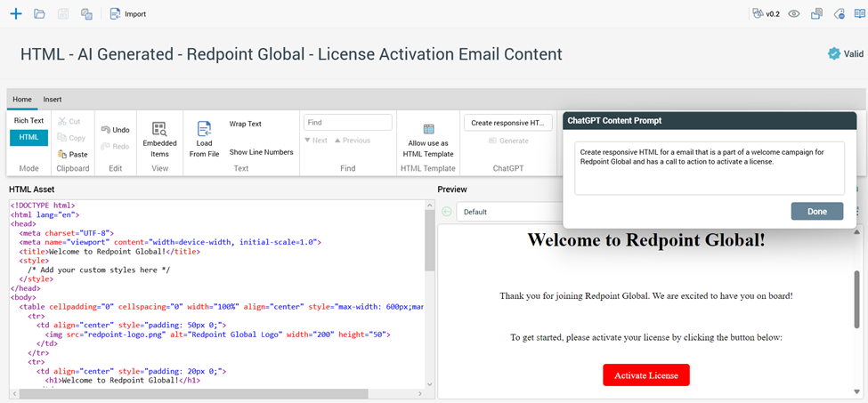Open the folder icon in top toolbar
This screenshot has width=868, height=403.
[39, 14]
